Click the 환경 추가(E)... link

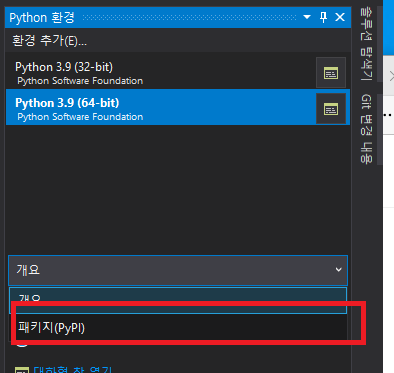tap(49, 41)
